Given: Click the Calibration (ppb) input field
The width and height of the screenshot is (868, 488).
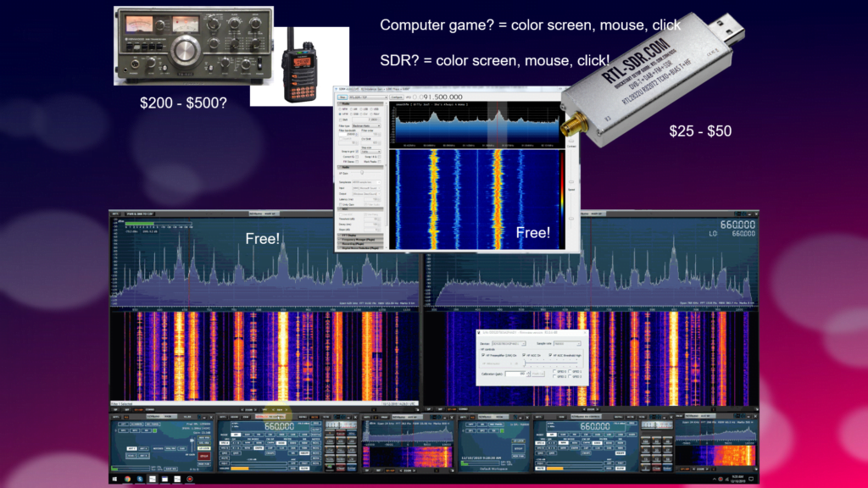Looking at the screenshot, I should point(516,374).
